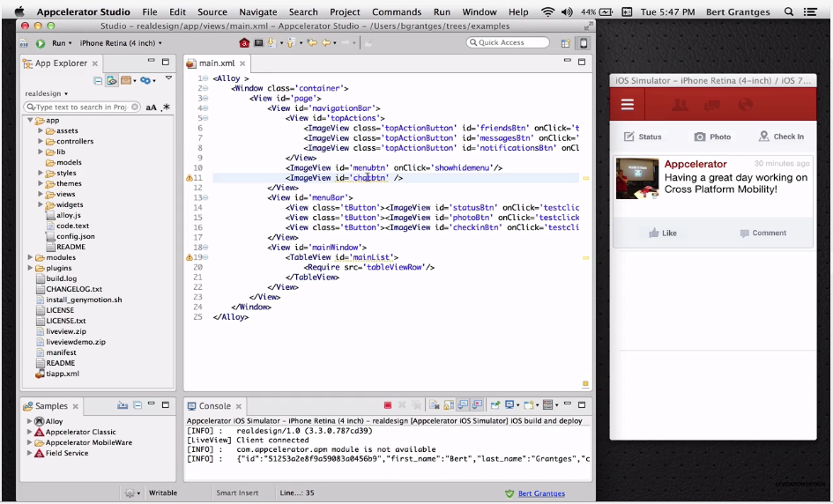Screen dimensions: 833x504
Task: Tap the notifications globe in the simulator
Action: pyautogui.click(x=746, y=105)
